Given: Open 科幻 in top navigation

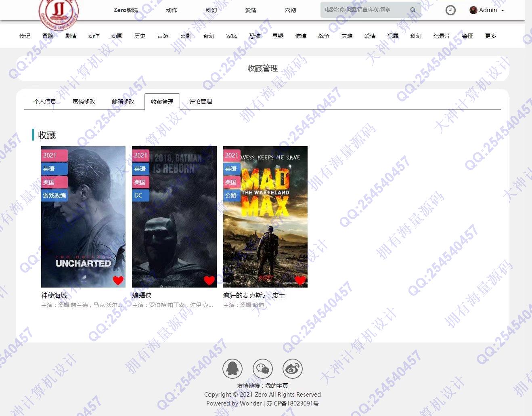Looking at the screenshot, I should point(211,10).
